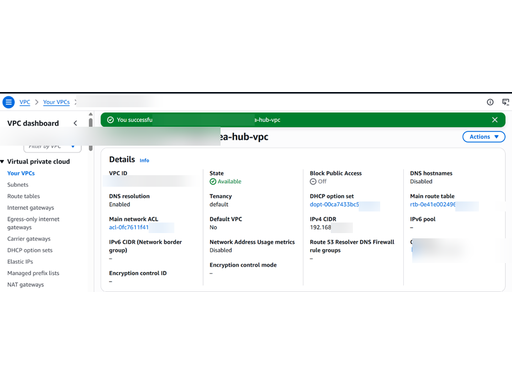Viewport: 512px width, 384px height.
Task: Click the VPC breadcrumb link
Action: point(25,102)
